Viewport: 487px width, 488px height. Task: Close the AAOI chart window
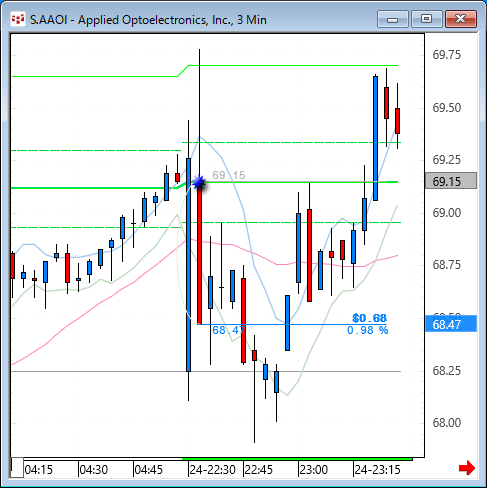(x=461, y=19)
